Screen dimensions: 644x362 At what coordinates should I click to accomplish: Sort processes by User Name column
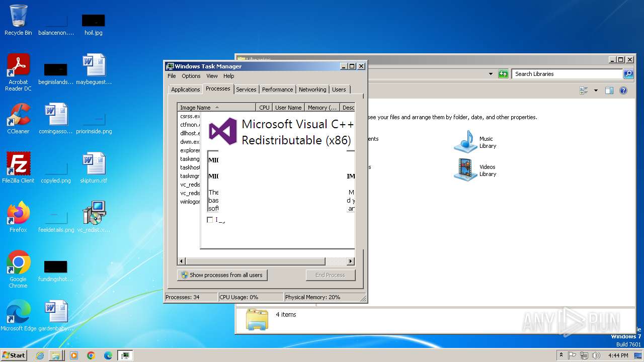[x=288, y=107]
